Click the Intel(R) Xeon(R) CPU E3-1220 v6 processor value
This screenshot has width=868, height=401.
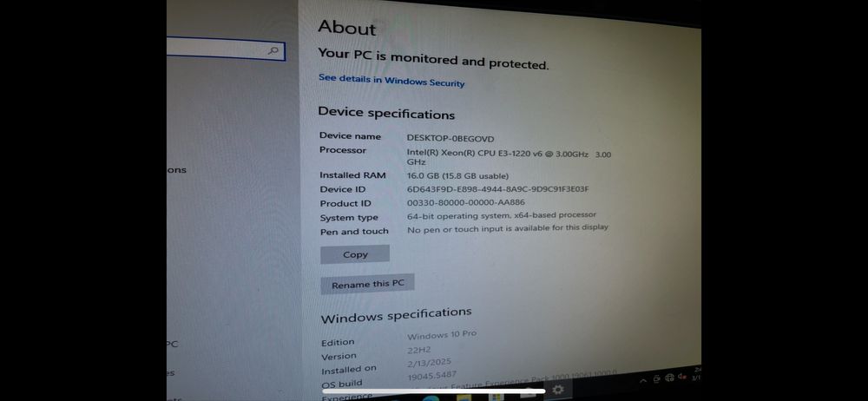(509, 157)
